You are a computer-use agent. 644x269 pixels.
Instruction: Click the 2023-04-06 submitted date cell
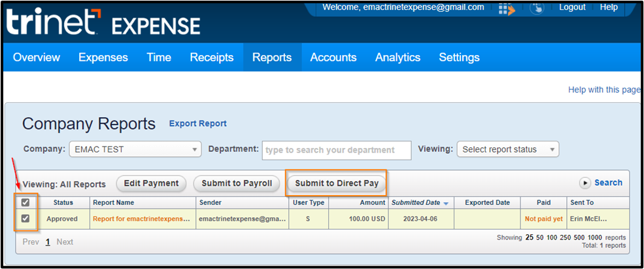tap(421, 219)
